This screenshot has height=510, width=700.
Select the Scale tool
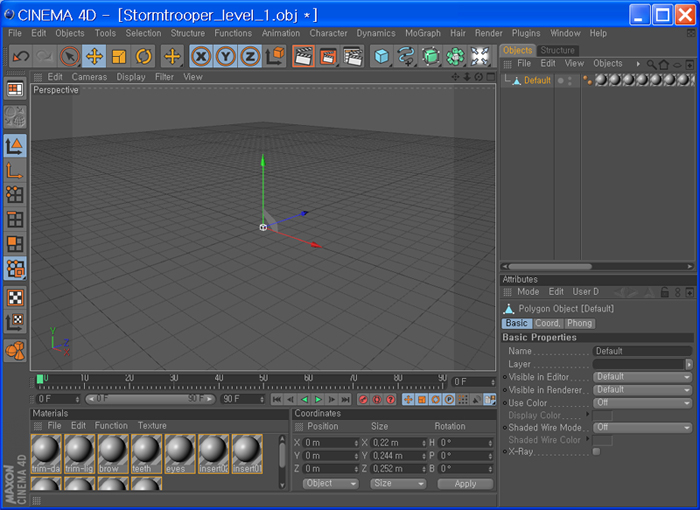(x=119, y=57)
